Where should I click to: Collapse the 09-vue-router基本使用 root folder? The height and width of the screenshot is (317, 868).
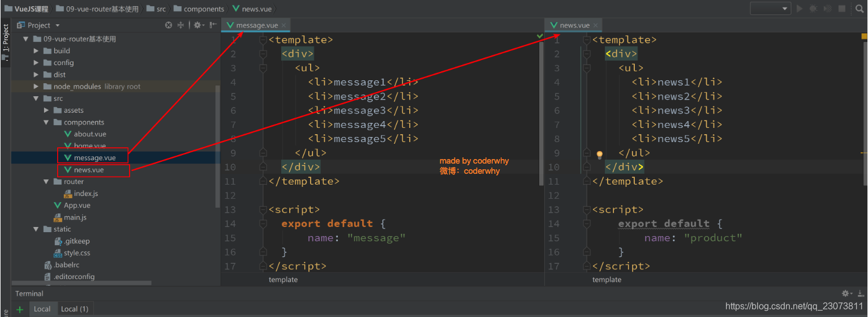[x=25, y=39]
